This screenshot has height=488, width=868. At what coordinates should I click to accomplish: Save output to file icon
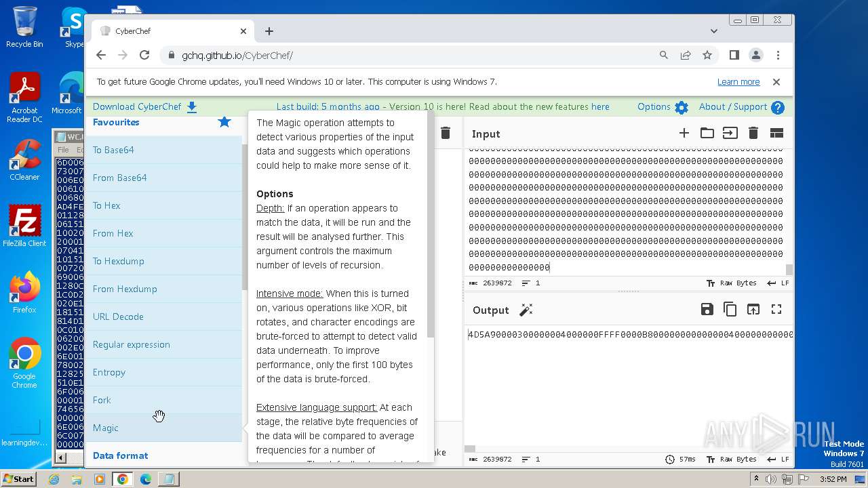pos(707,309)
